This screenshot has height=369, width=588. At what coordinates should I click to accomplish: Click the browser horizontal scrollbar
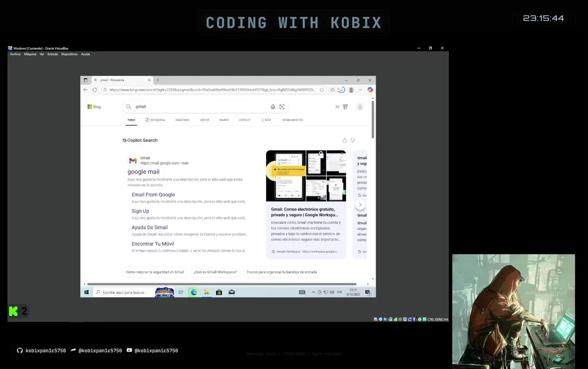click(x=222, y=284)
